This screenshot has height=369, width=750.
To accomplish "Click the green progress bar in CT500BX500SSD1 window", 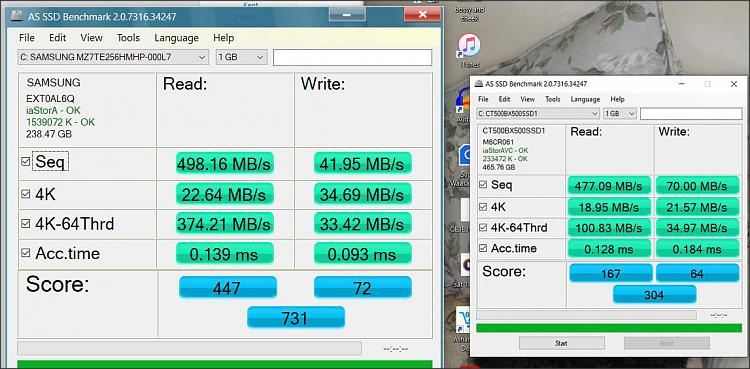I will (609, 328).
